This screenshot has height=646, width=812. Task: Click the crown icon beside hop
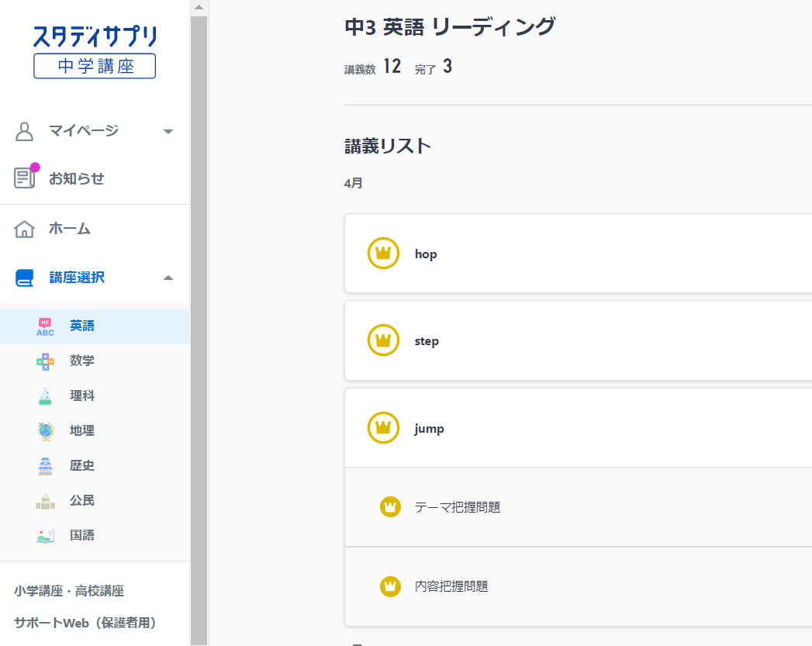(383, 253)
